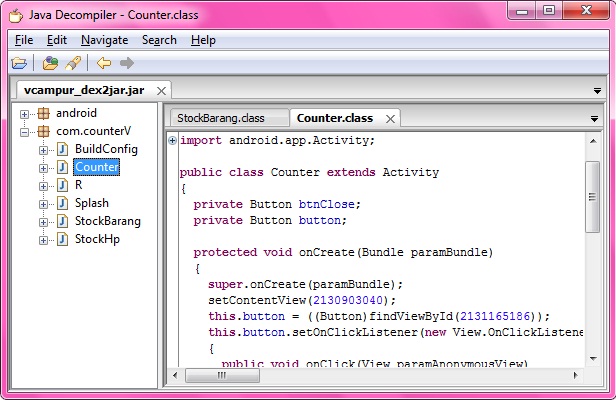The width and height of the screenshot is (616, 400).
Task: Click the horizontal scrollbar thumb in code view
Action: 222,375
